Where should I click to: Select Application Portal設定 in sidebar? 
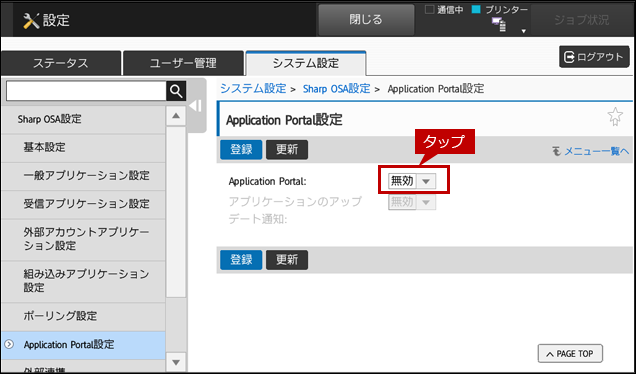tap(83, 345)
